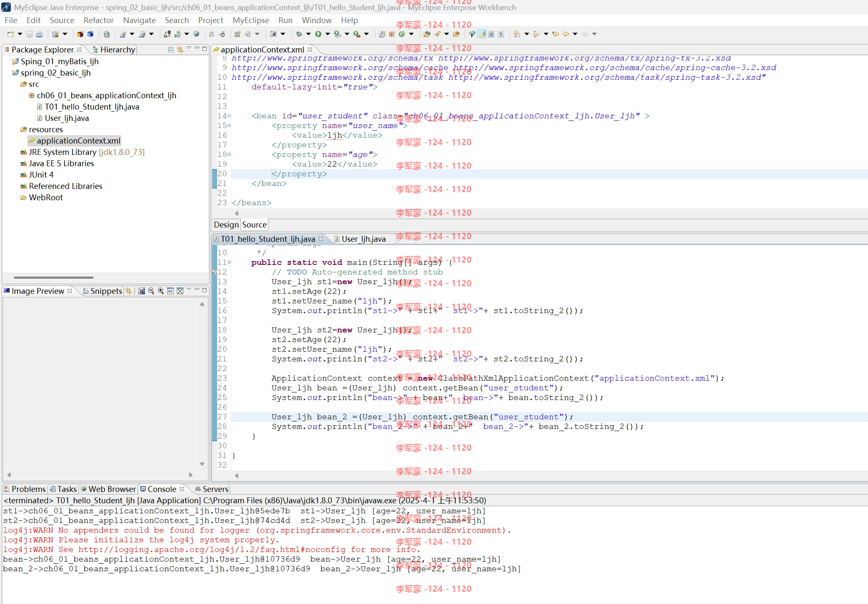Click the green Run button icon

(318, 34)
